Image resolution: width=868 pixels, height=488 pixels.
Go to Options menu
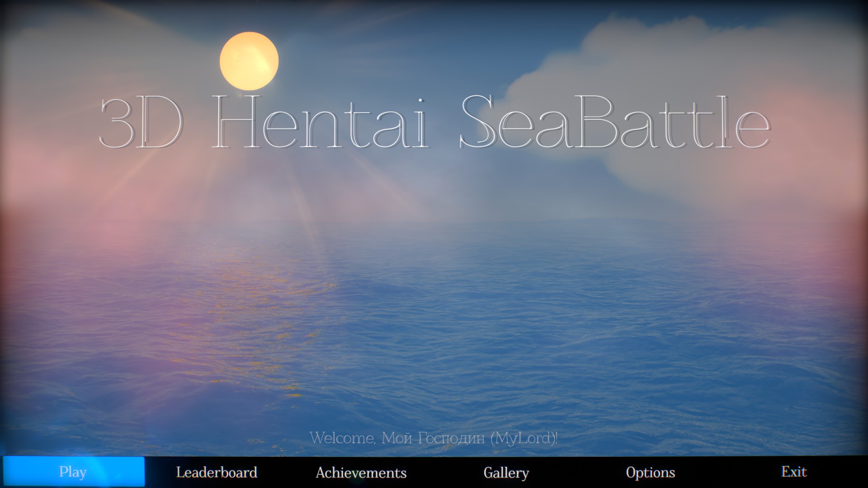pos(651,472)
